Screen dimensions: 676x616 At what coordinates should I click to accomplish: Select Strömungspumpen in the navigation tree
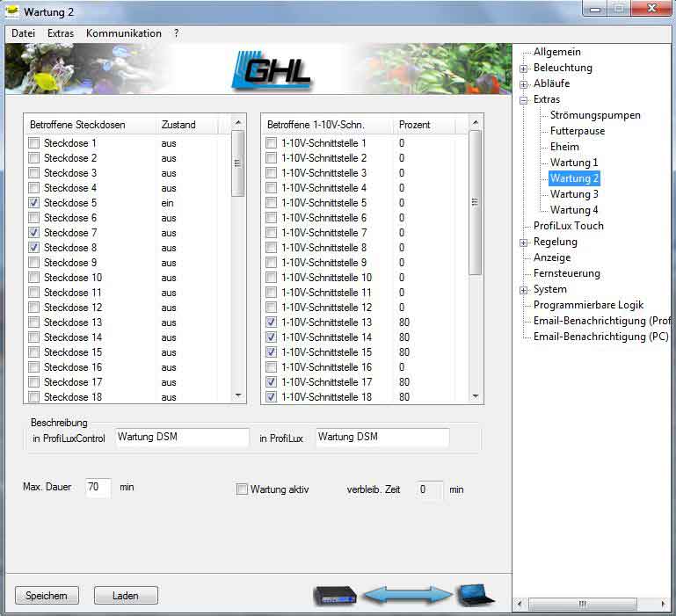(x=595, y=115)
